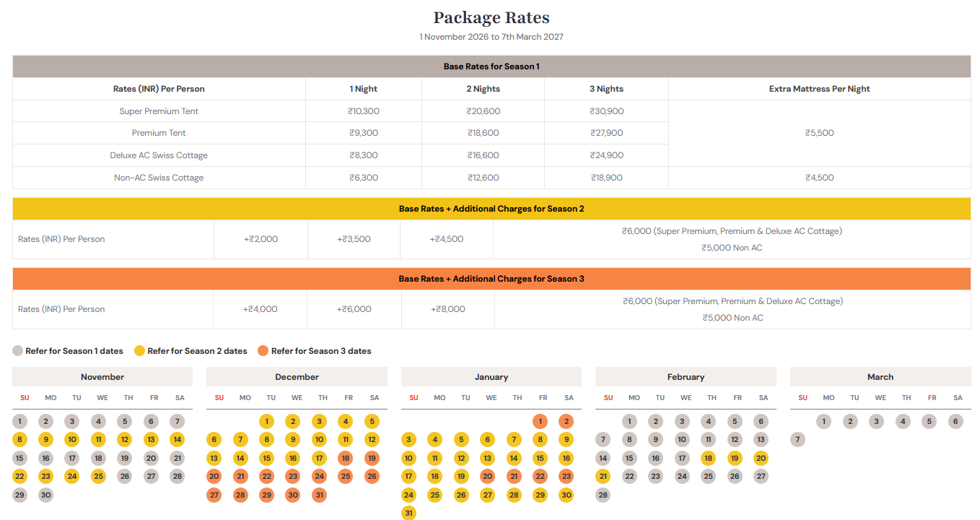Click the November month header
Viewport: 980px width, 520px height.
click(102, 377)
